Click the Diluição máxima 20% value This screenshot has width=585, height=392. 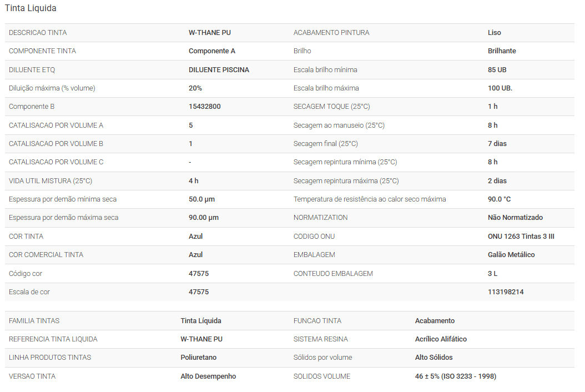(195, 88)
